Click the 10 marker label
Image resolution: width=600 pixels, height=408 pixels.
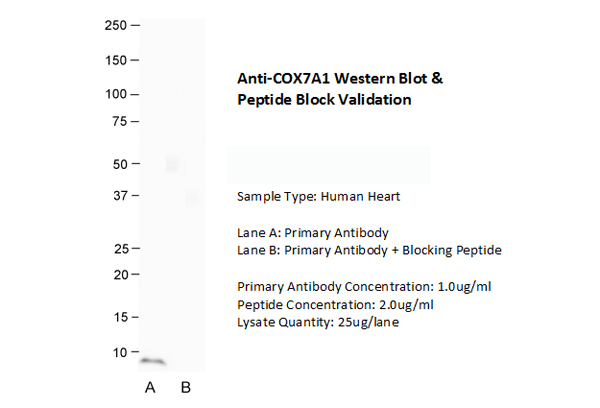click(120, 352)
